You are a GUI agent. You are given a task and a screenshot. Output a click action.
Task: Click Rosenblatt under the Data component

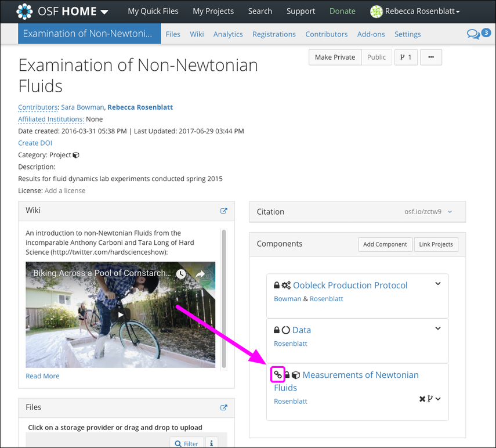coord(291,344)
